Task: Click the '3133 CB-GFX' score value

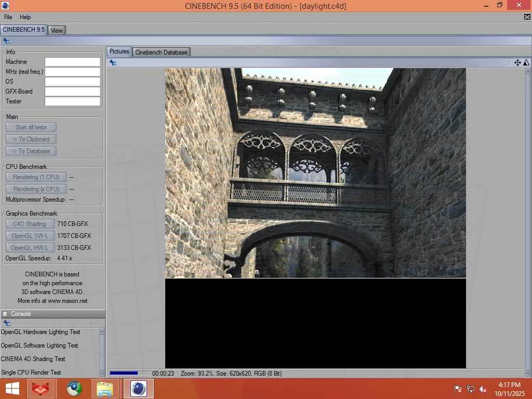Action: pos(74,248)
